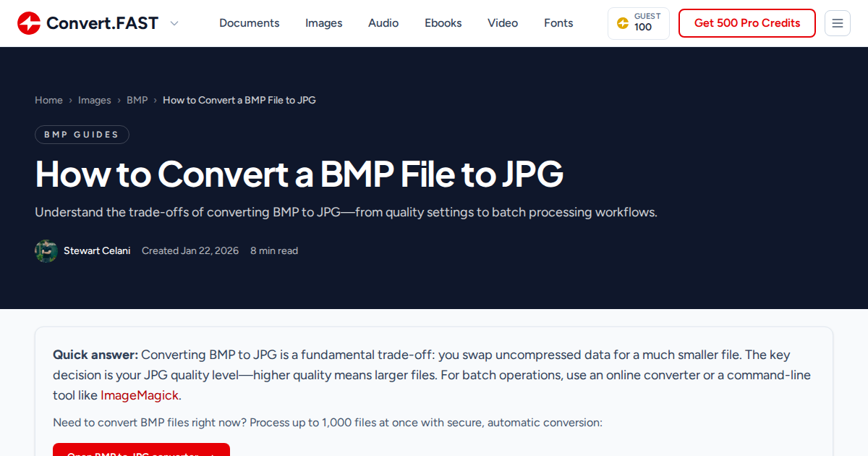Open the Images menu
The height and width of the screenshot is (456, 868).
pyautogui.click(x=324, y=23)
